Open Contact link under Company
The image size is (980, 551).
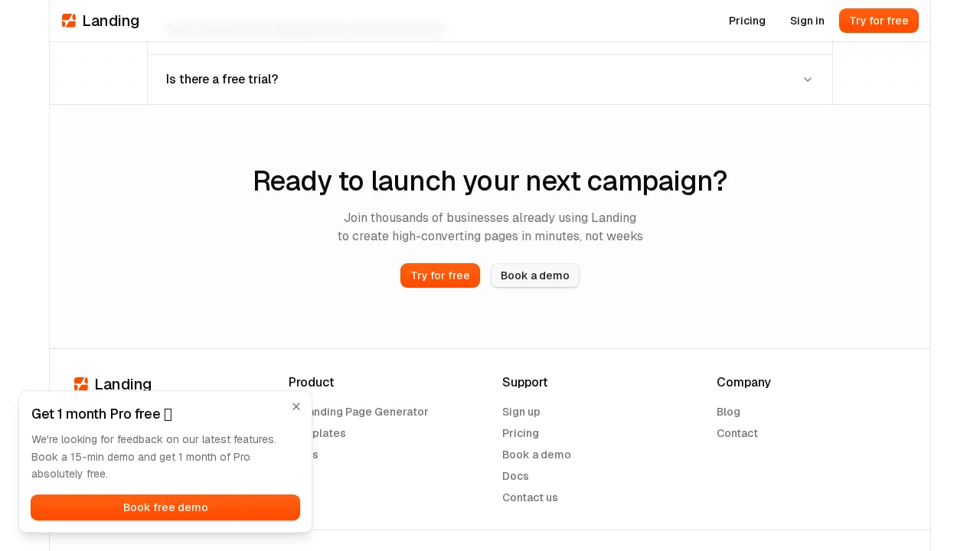(x=737, y=433)
